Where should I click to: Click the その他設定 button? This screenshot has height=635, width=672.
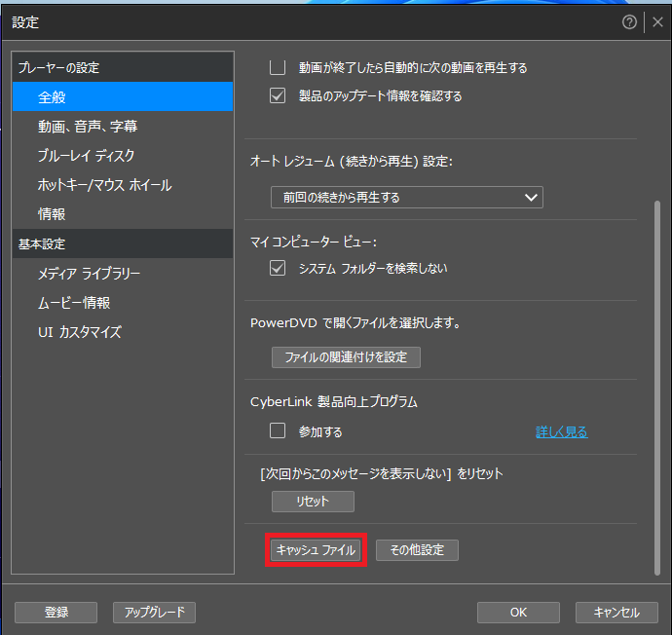pos(417,549)
